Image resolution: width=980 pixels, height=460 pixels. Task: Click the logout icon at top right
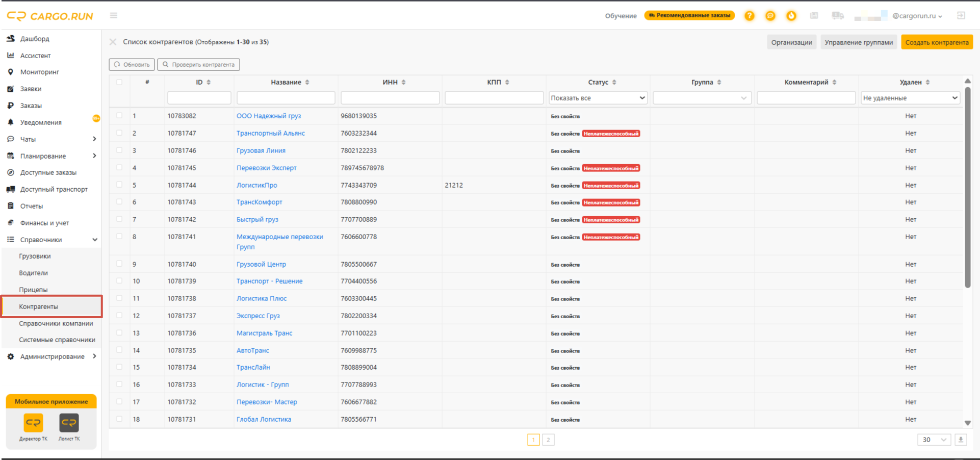[961, 16]
